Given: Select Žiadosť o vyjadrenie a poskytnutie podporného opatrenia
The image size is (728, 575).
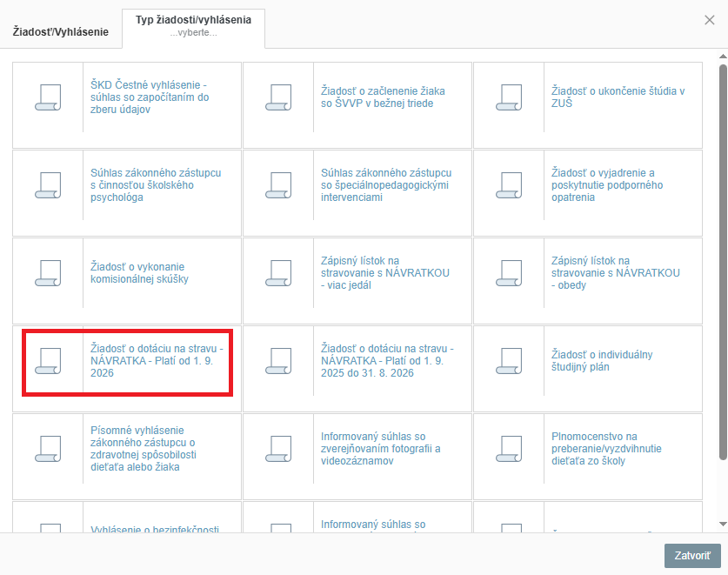Looking at the screenshot, I should tap(607, 185).
